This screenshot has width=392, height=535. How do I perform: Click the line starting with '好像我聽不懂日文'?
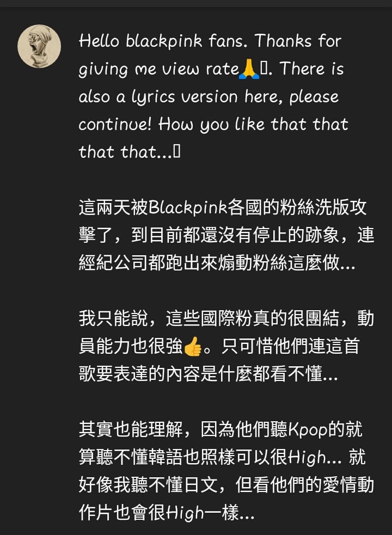[226, 485]
